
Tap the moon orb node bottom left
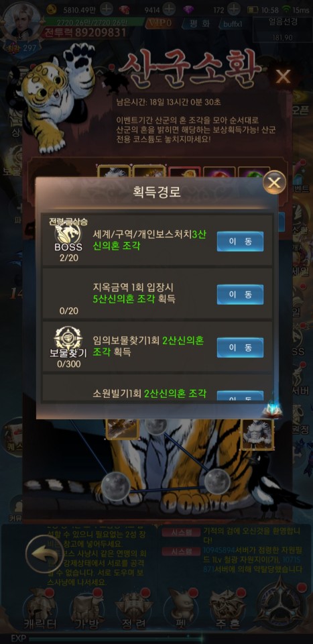click(x=114, y=486)
